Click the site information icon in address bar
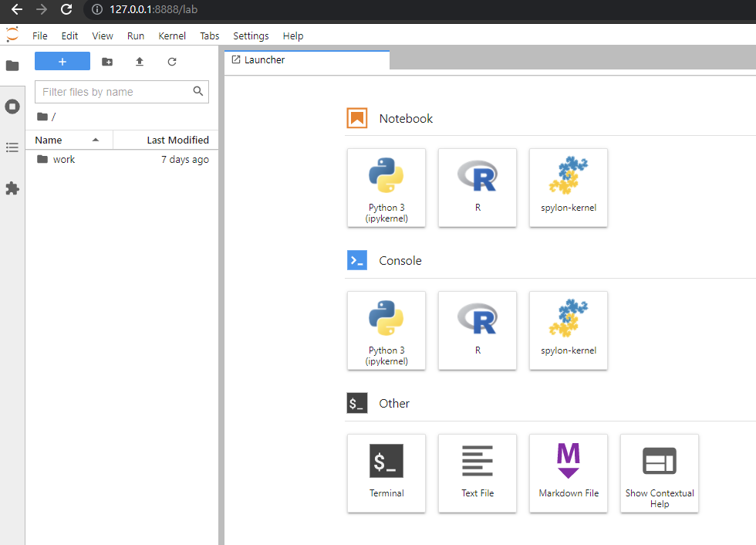The image size is (756, 545). coord(97,9)
